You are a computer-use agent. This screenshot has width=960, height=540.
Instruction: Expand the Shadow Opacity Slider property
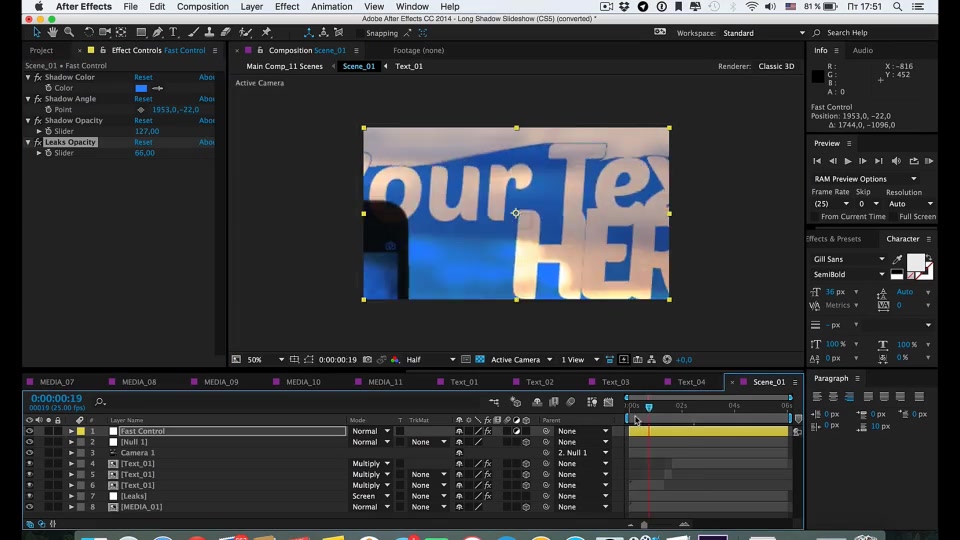[39, 131]
